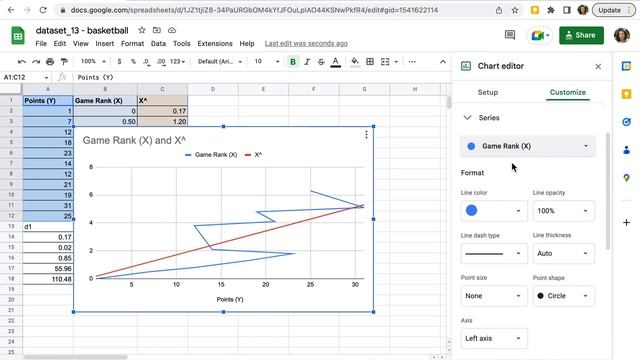640x360 pixels.
Task: Open the Line color swatch dropdown
Action: pyautogui.click(x=494, y=211)
